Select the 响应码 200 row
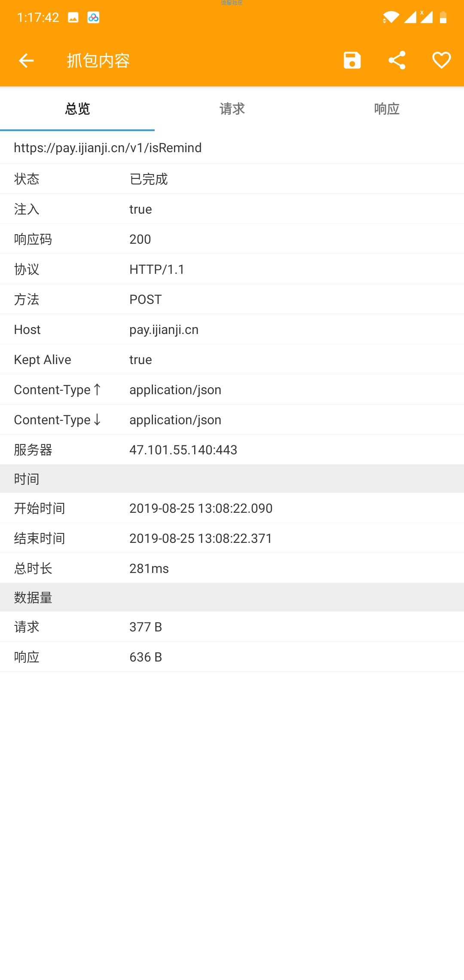This screenshot has width=464, height=980. click(232, 239)
